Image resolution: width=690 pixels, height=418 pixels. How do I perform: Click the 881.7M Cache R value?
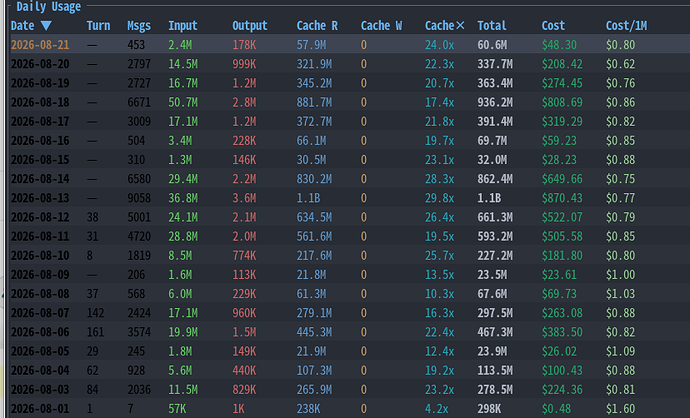pos(314,102)
